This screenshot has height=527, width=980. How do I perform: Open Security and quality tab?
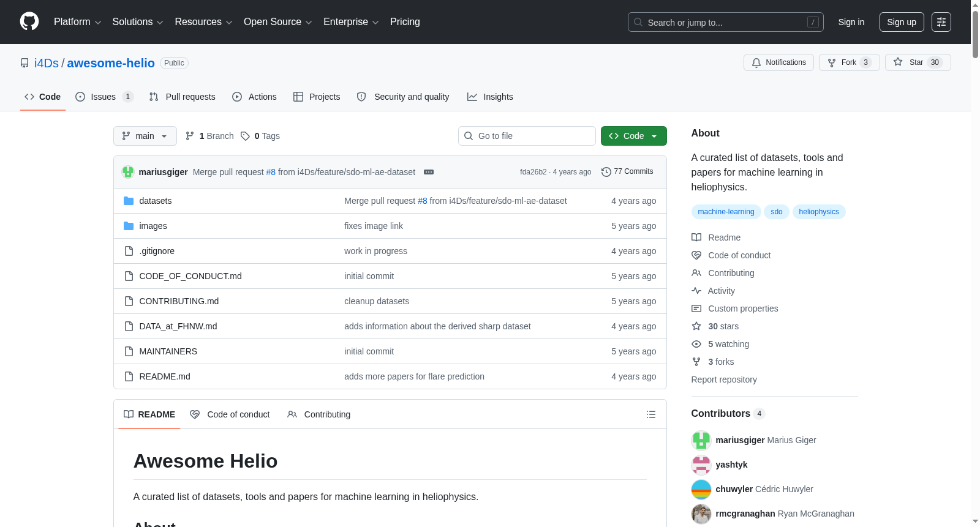[403, 97]
